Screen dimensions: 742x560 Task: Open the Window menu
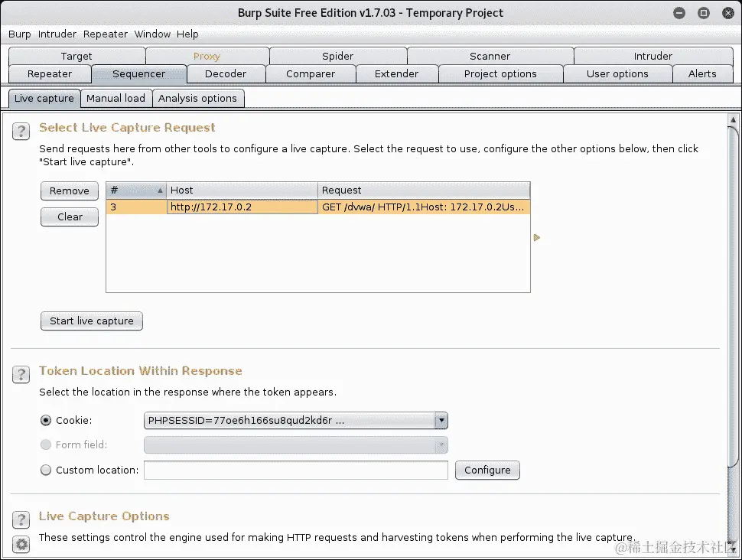(x=152, y=34)
